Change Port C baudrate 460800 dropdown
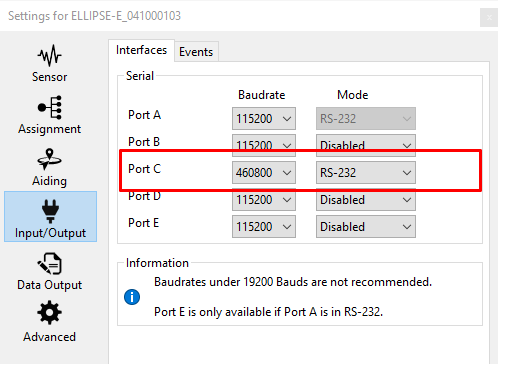518x384 pixels. click(264, 172)
